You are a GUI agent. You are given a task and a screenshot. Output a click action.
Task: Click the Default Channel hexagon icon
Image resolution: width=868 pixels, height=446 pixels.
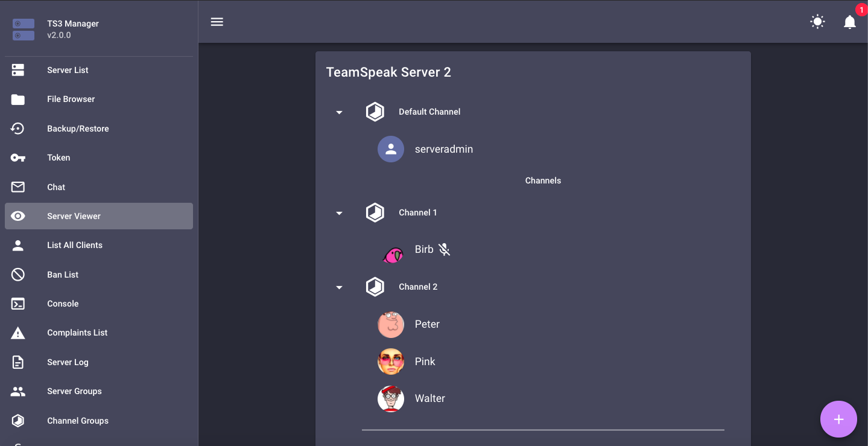coord(375,112)
